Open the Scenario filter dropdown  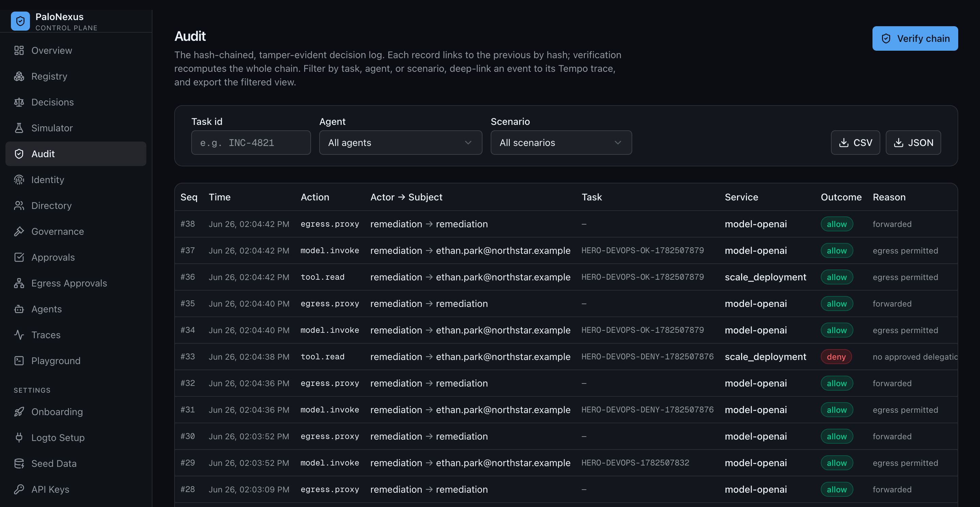click(x=561, y=143)
